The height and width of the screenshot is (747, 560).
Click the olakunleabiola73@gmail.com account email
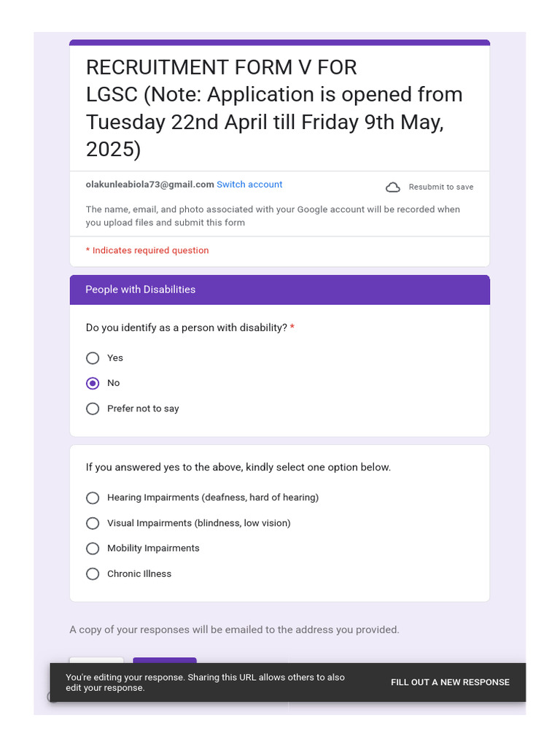pos(149,185)
